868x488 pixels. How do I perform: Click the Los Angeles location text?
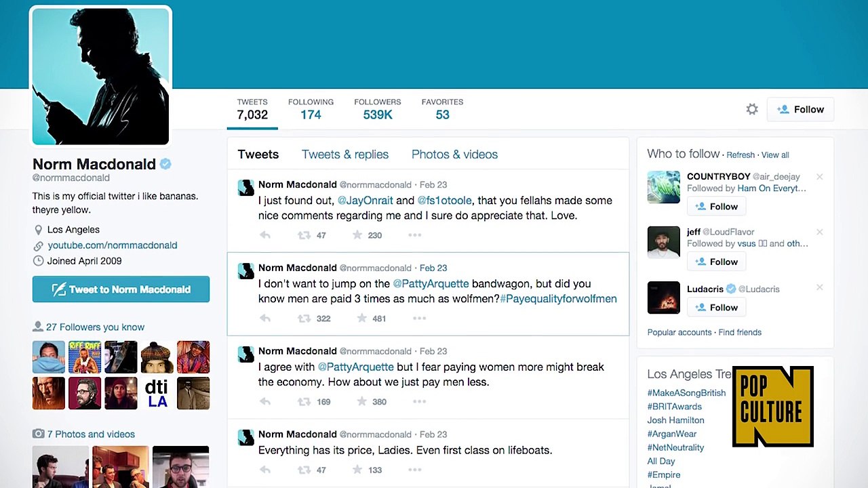pos(73,230)
